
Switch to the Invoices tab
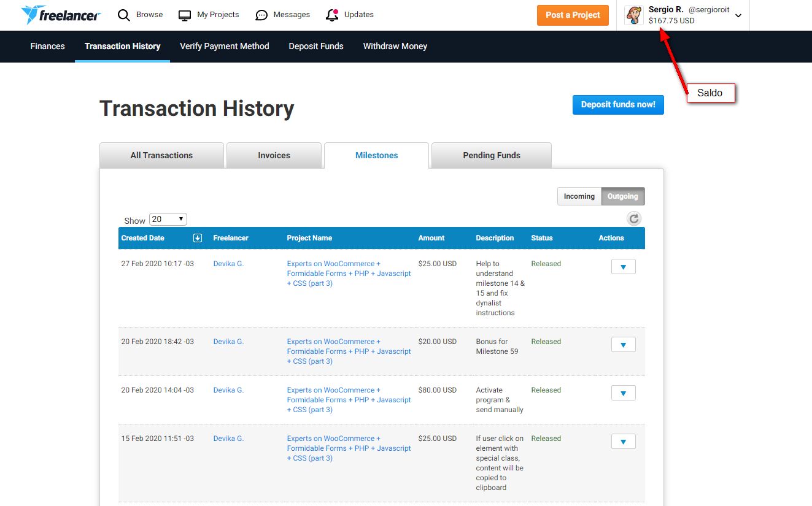tap(274, 155)
